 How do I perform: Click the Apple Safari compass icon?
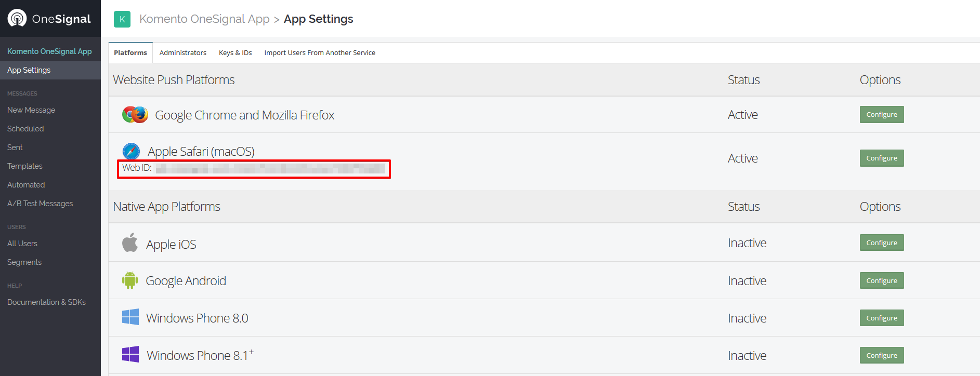(131, 151)
